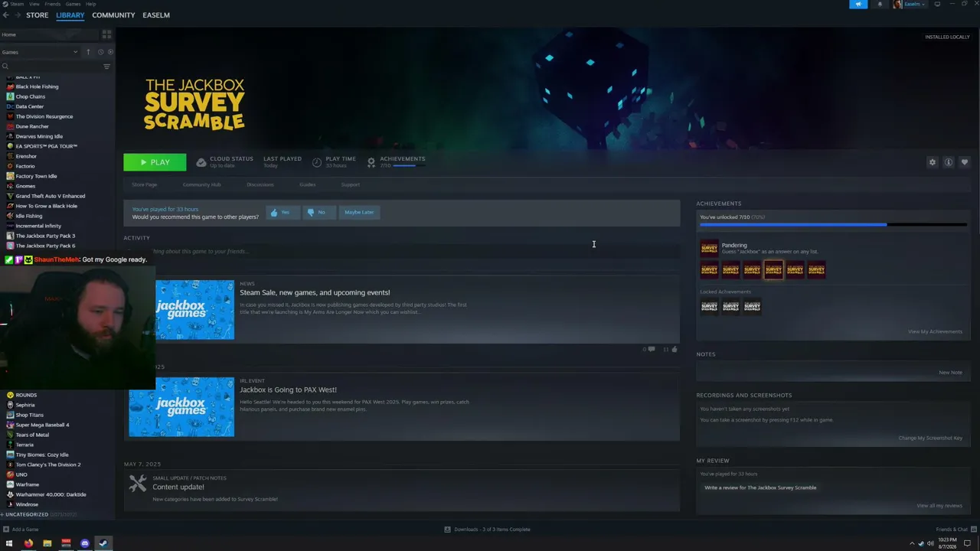
Task: Open the Discussions link
Action: click(260, 184)
